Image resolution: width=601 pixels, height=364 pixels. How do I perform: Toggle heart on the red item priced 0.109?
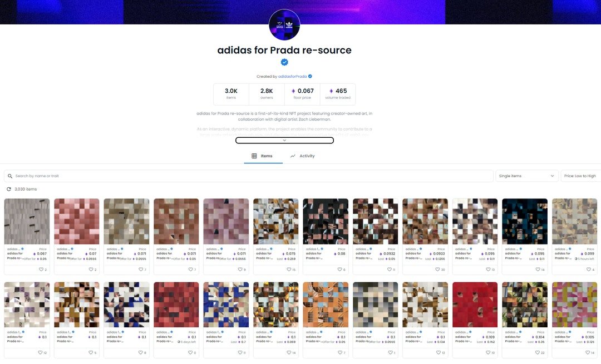click(x=489, y=352)
